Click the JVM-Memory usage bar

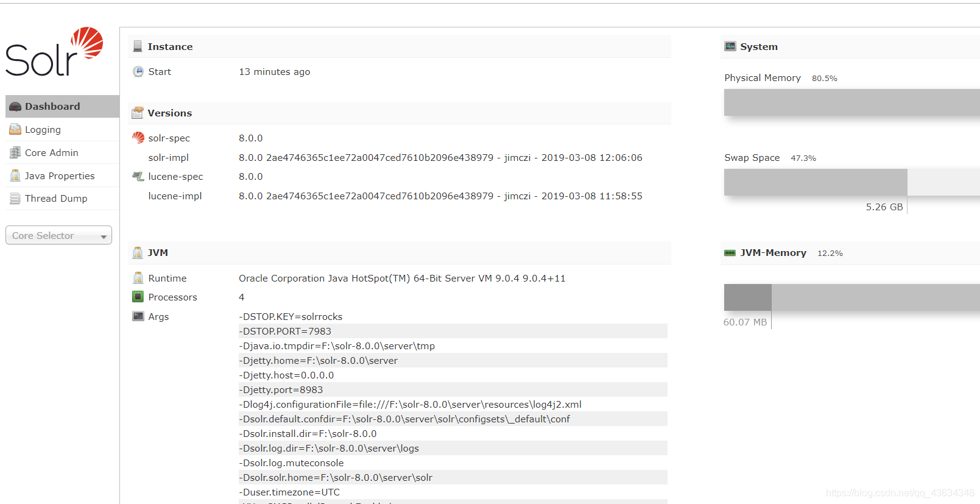click(x=851, y=297)
